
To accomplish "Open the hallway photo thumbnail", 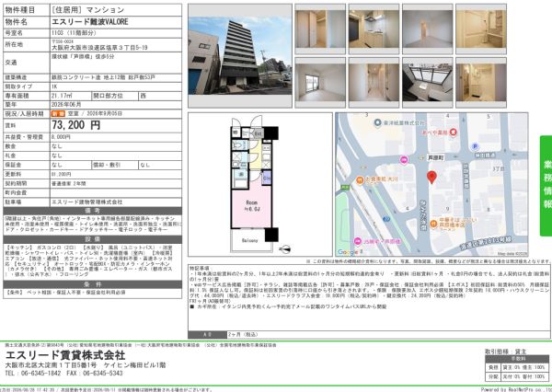I will (374, 83).
